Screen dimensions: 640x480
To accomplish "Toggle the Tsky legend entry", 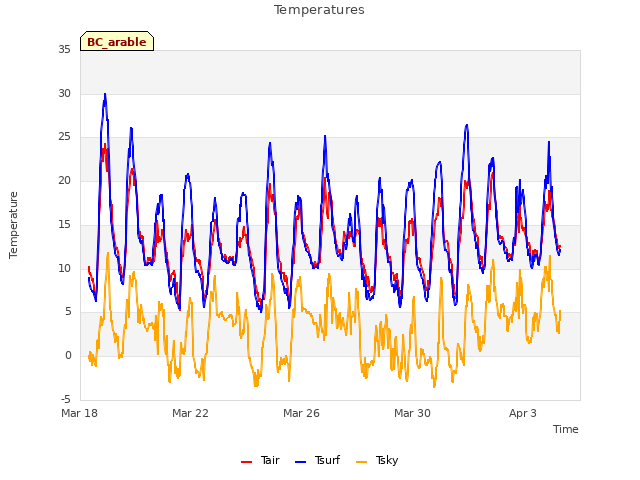I will (377, 460).
